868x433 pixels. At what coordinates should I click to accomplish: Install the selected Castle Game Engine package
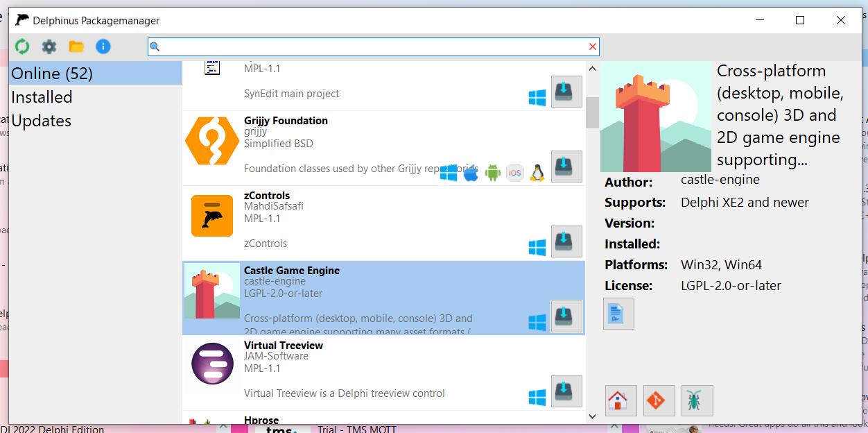point(566,316)
